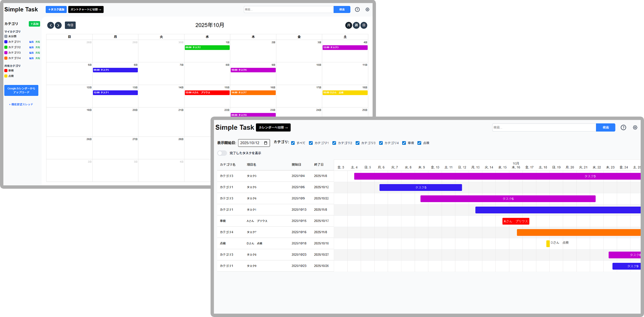Switch calendar to month view (月)
Image resolution: width=644 pixels, height=317 pixels.
348,25
